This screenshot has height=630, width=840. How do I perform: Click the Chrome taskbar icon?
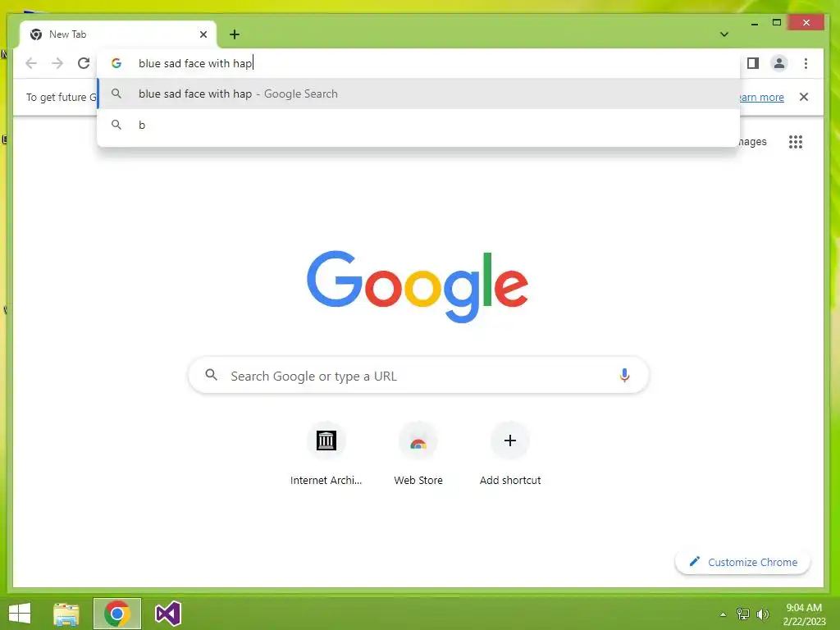tap(116, 614)
